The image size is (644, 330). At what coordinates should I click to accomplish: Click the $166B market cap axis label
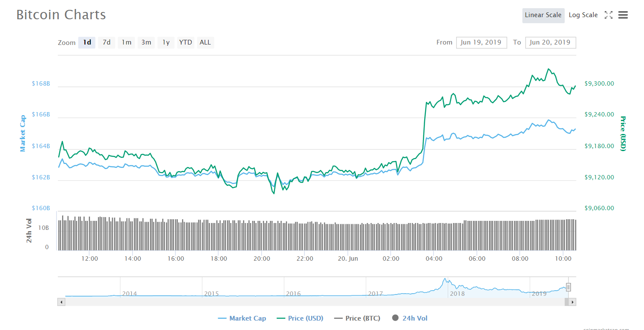pyautogui.click(x=41, y=115)
